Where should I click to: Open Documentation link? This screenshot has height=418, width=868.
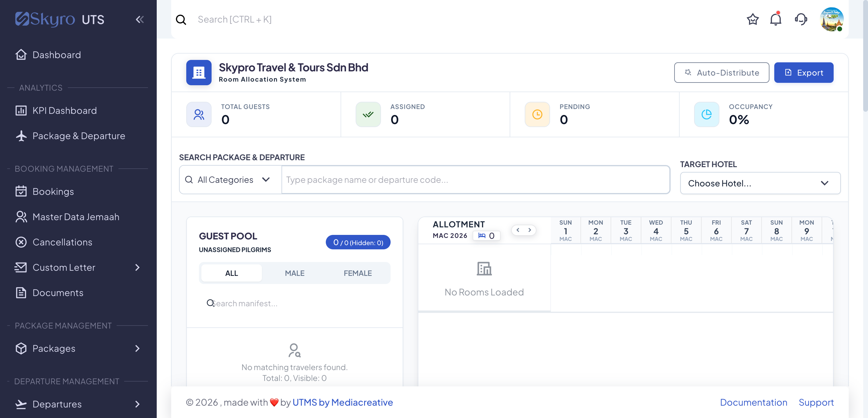tap(753, 402)
